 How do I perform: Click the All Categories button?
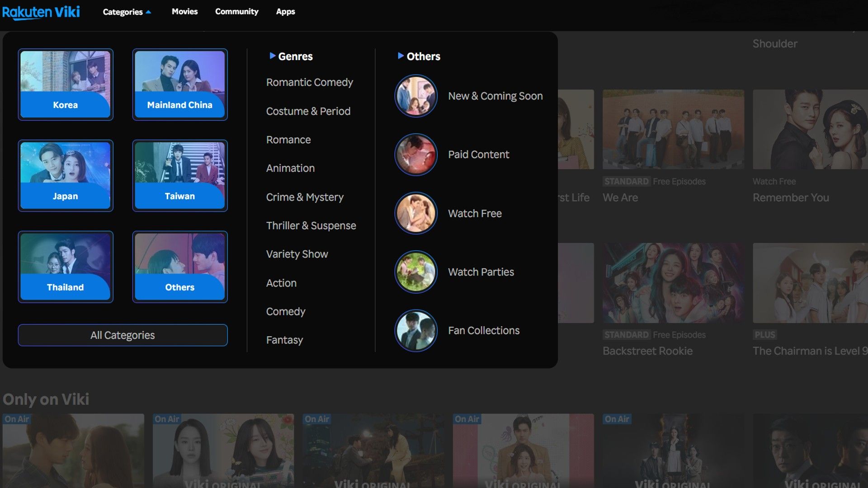(122, 334)
